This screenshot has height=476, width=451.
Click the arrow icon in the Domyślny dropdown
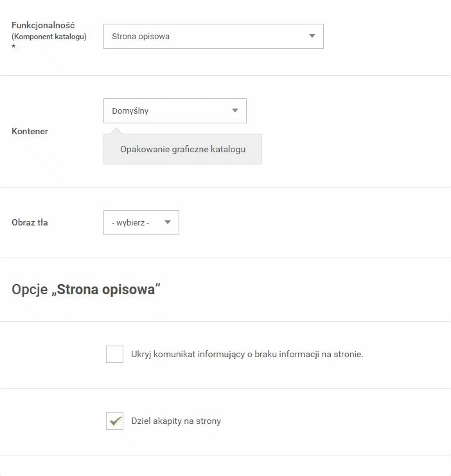point(234,110)
